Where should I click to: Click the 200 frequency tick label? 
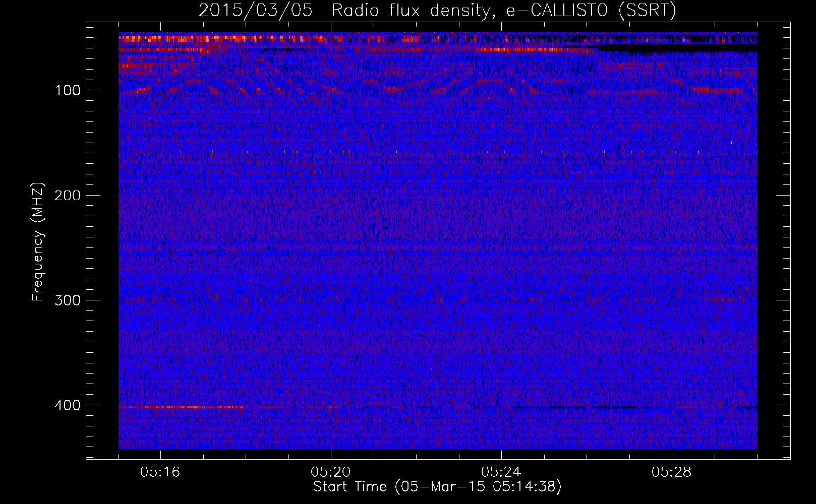pyautogui.click(x=68, y=196)
